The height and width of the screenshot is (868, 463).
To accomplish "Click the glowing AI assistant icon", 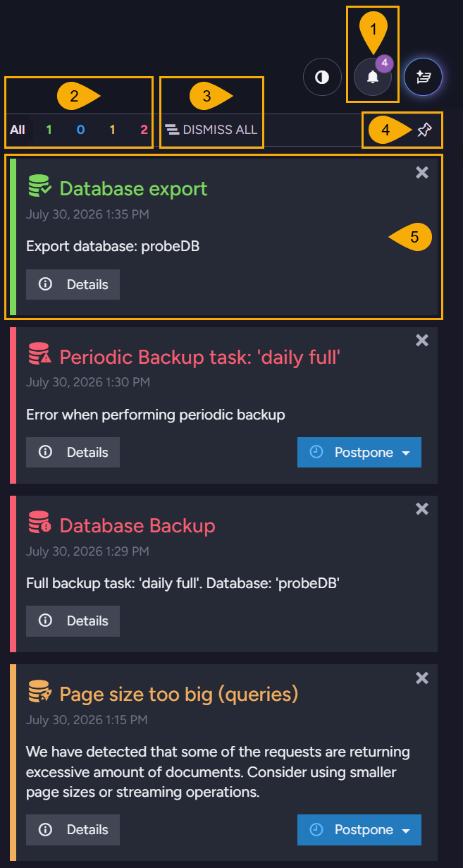I will [423, 77].
